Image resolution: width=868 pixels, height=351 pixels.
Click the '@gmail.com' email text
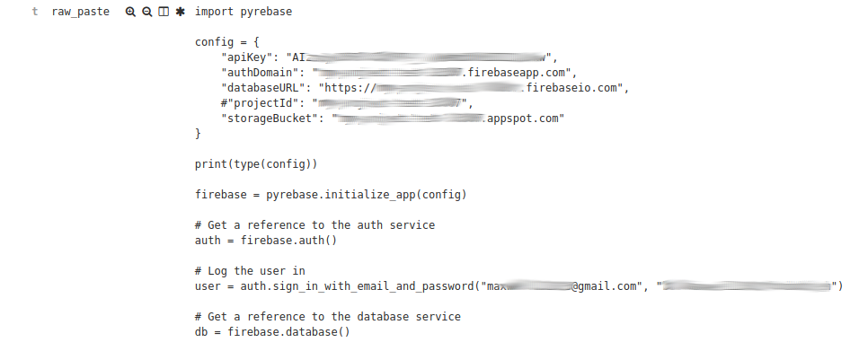(x=604, y=286)
